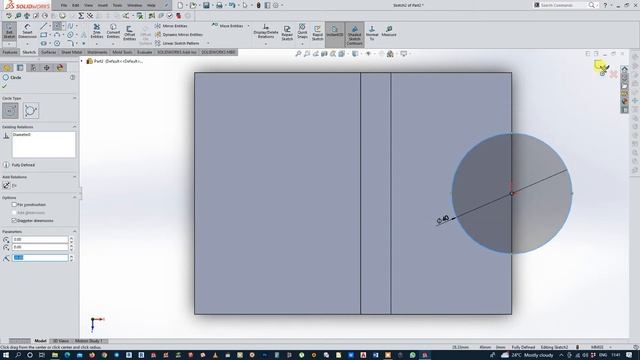This screenshot has height=360, width=640.
Task: Click Offset Entities tool
Action: (129, 33)
